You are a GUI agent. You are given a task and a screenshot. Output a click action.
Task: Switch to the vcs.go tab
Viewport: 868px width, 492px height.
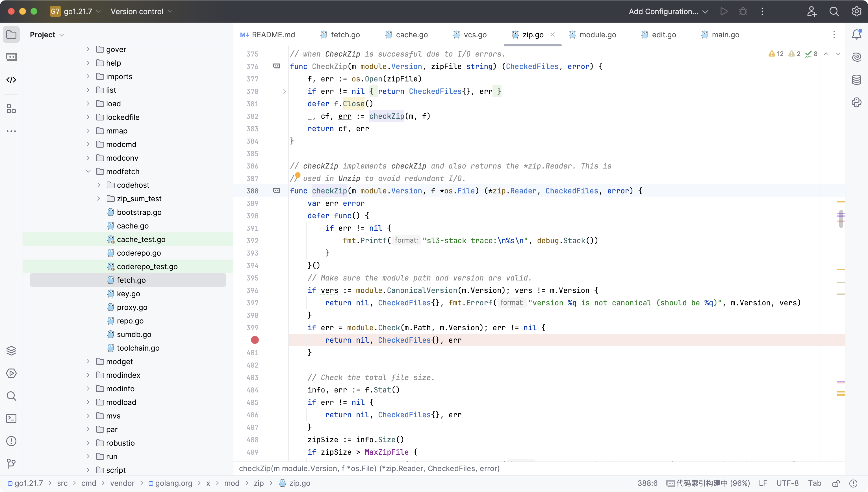(x=470, y=35)
